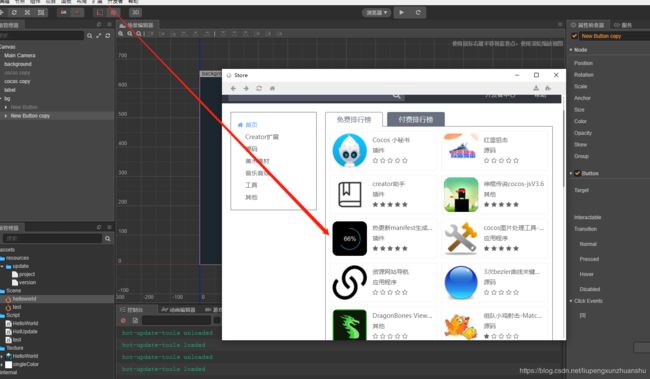Select background node in hierarchy

coord(18,64)
